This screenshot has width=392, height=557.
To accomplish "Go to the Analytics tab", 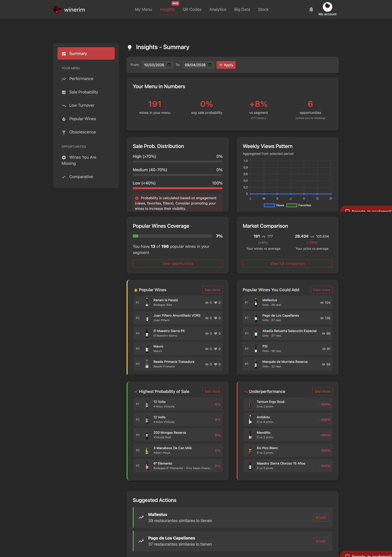I will [218, 9].
